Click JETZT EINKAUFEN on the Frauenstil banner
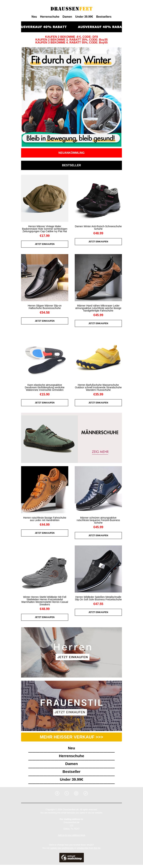Screen dimensions: 143x868 (x=70, y=712)
